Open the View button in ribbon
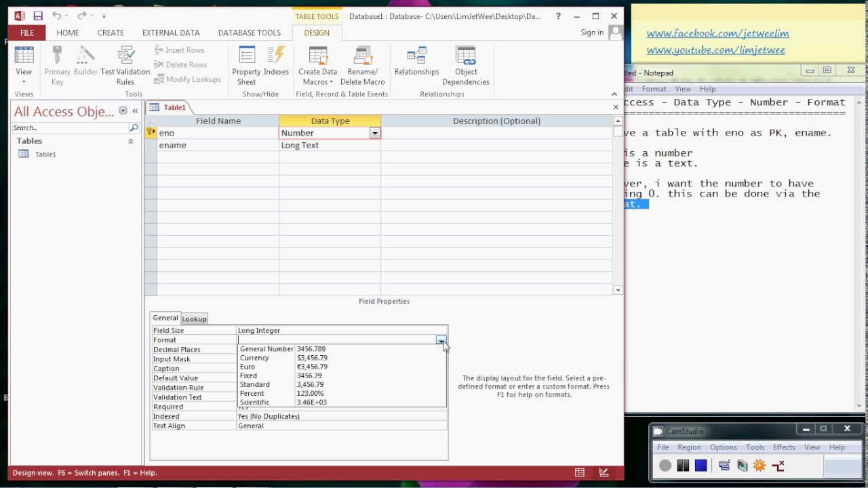 [24, 66]
